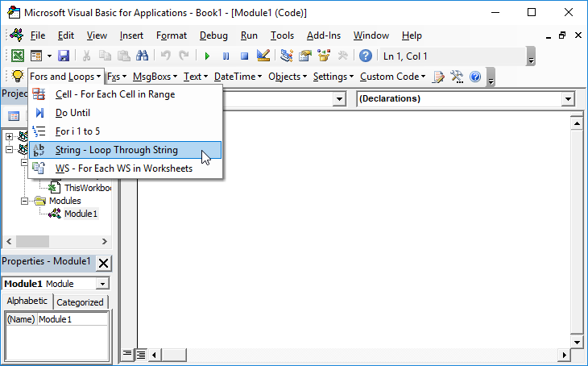Click the View Microsoft Excel icon
588x366 pixels.
coord(17,56)
